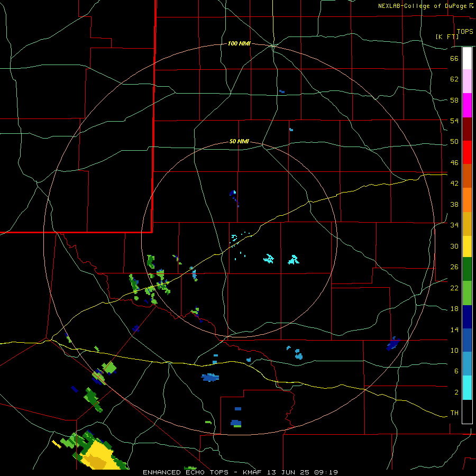This screenshot has height=476, width=476.
Task: Pick the dark orange legend swatch
Action: coord(467,176)
